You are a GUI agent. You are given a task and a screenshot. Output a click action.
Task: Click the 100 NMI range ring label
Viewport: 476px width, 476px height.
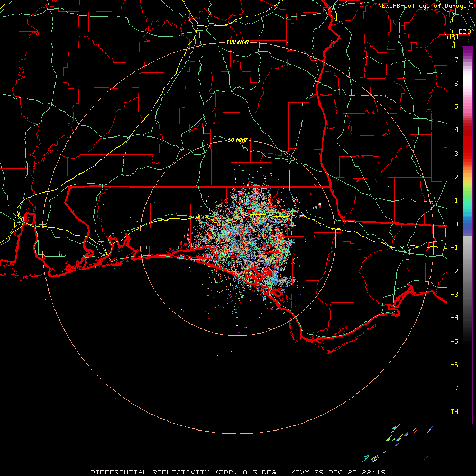click(237, 42)
